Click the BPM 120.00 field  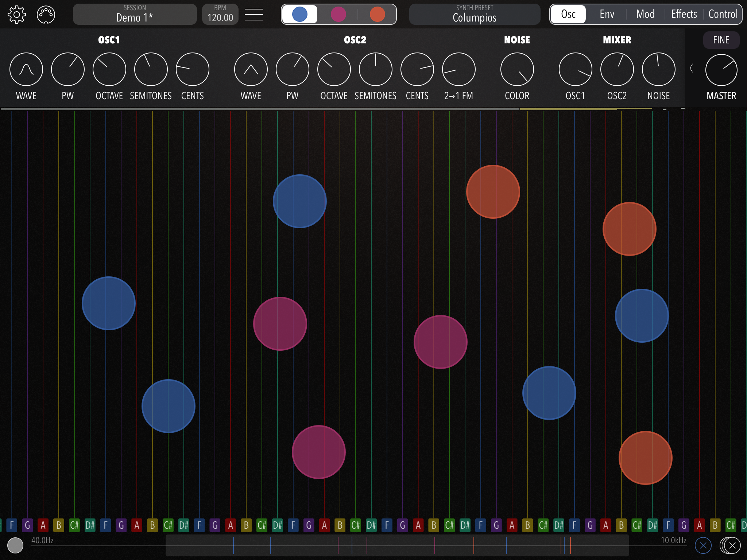click(x=220, y=15)
